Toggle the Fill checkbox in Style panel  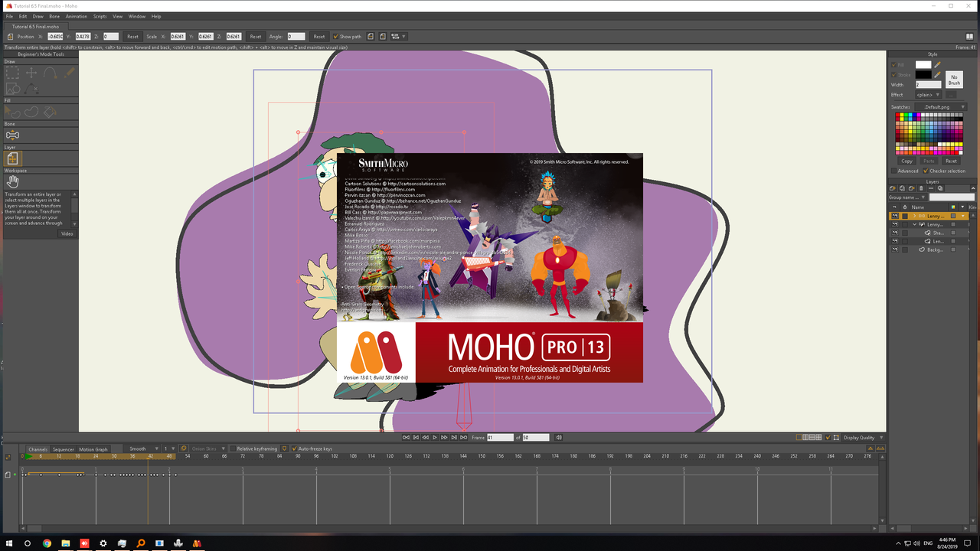click(893, 64)
